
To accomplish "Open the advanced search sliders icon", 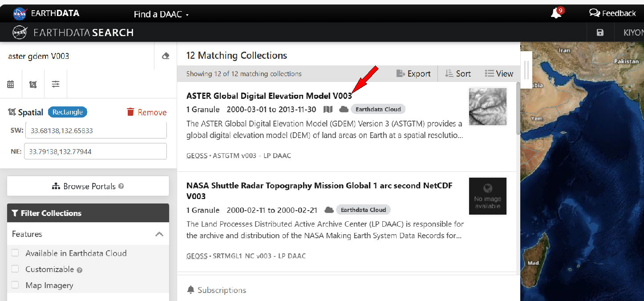I will coord(56,84).
